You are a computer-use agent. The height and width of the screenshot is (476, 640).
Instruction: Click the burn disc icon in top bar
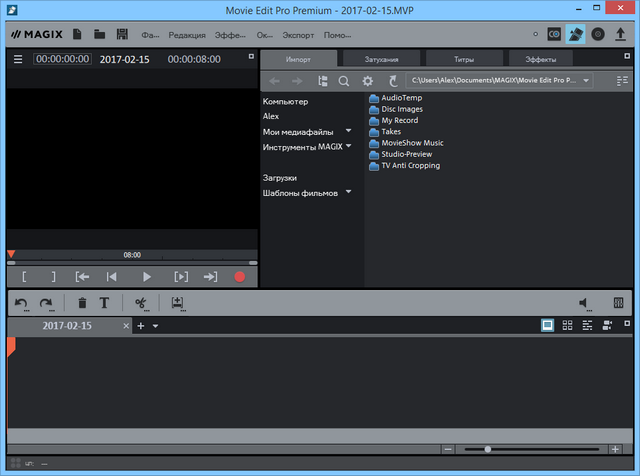coord(598,34)
